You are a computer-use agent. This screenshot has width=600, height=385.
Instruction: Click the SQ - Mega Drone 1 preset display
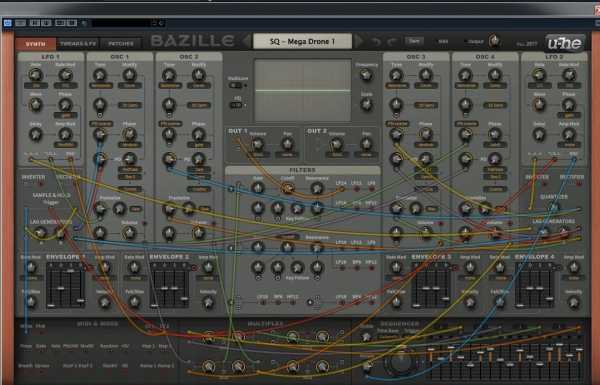302,41
